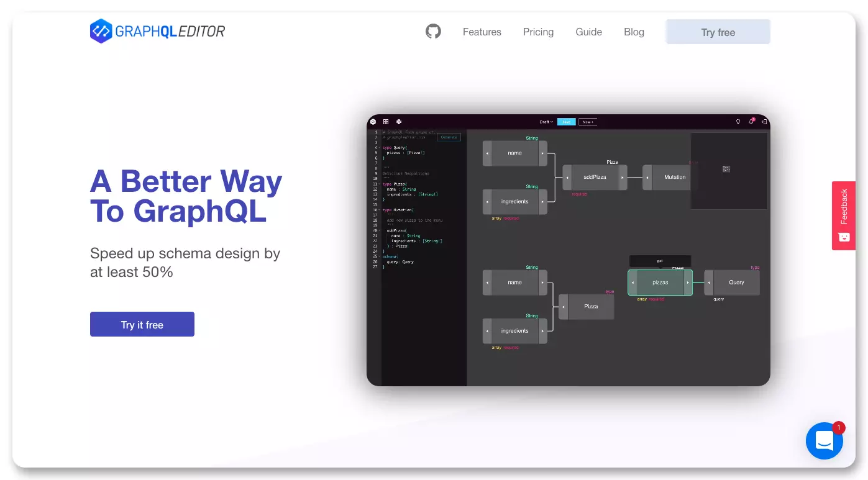The image size is (868, 480).
Task: Collapse code fold arrow at line 25
Action: (380, 256)
